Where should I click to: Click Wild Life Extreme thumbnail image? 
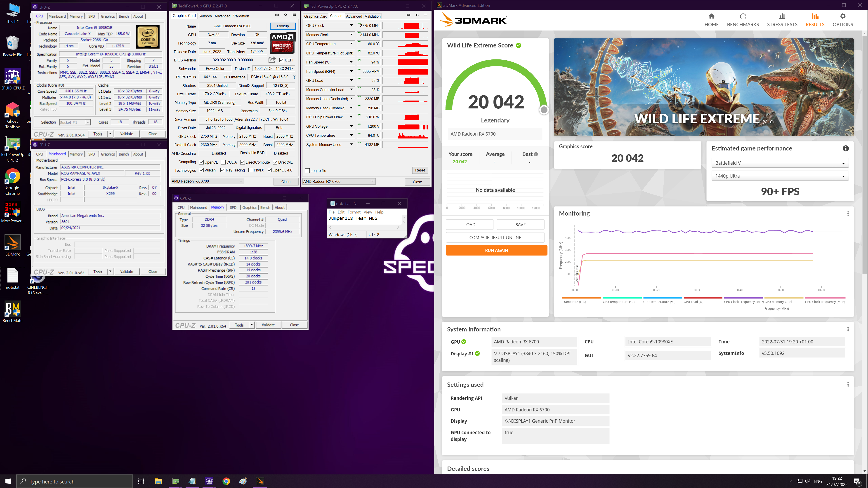coord(704,87)
